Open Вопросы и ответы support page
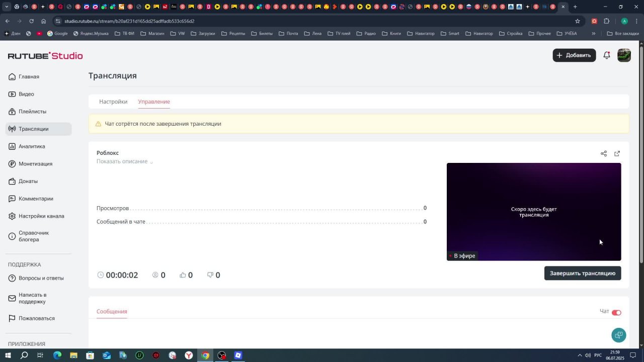 pyautogui.click(x=38, y=278)
